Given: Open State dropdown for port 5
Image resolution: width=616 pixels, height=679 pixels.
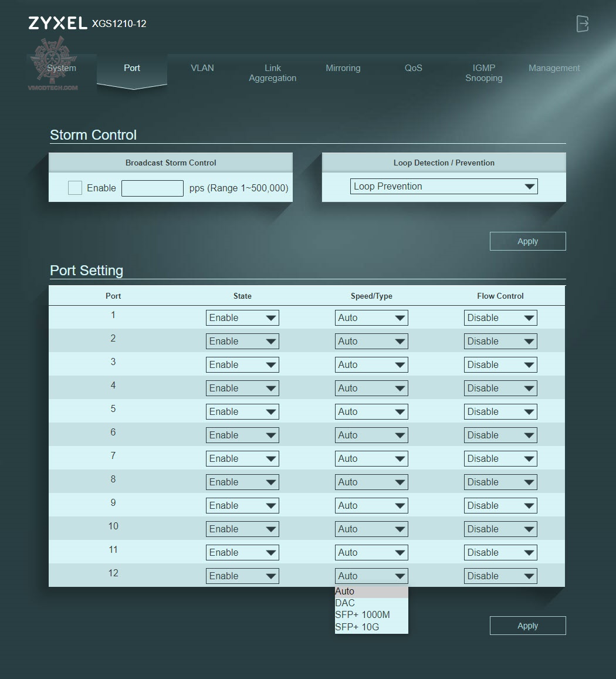Looking at the screenshot, I should coord(242,412).
